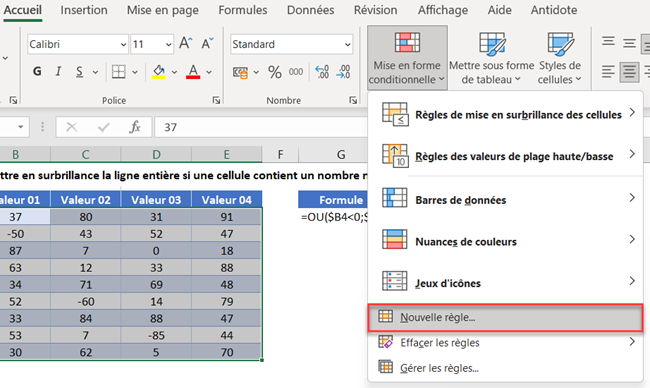The height and width of the screenshot is (388, 650).
Task: Open font color dropdown arrow
Action: click(x=209, y=72)
